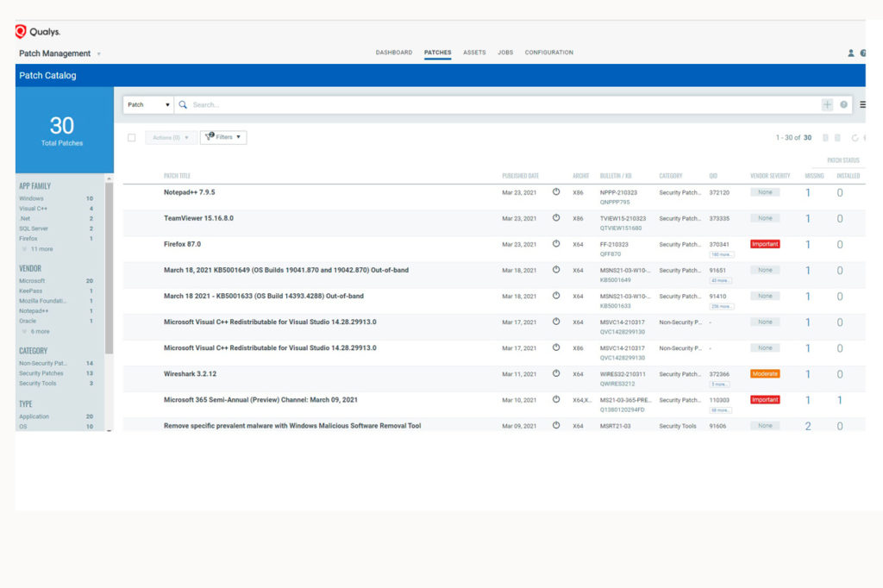Sort by VENDOR SEVERITY column header
This screenshot has height=588, width=883.
(x=770, y=176)
